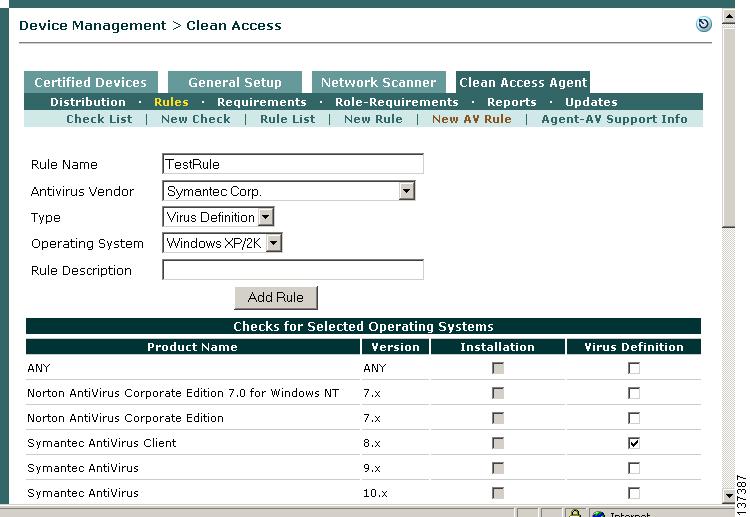This screenshot has height=517, width=750.
Task: Expand the Type dropdown
Action: click(x=265, y=217)
